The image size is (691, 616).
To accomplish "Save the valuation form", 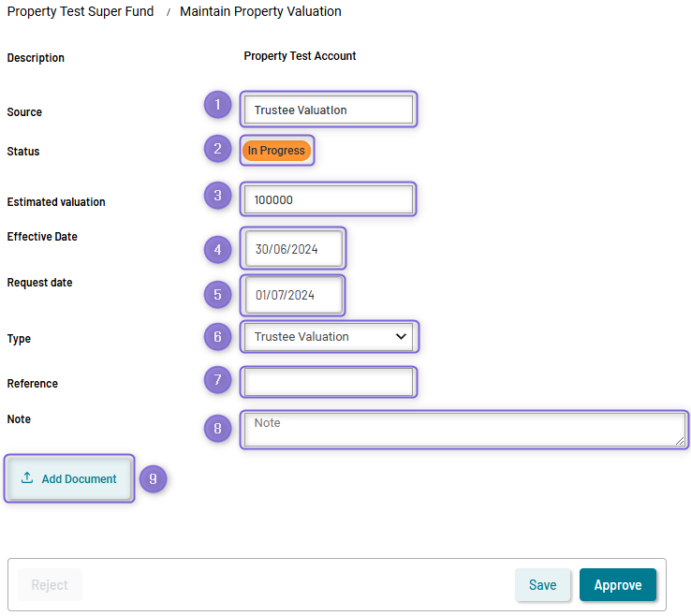I will [x=542, y=585].
